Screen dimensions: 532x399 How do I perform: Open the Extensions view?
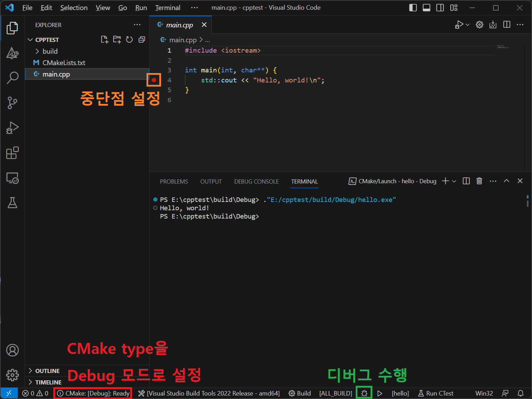(12, 153)
